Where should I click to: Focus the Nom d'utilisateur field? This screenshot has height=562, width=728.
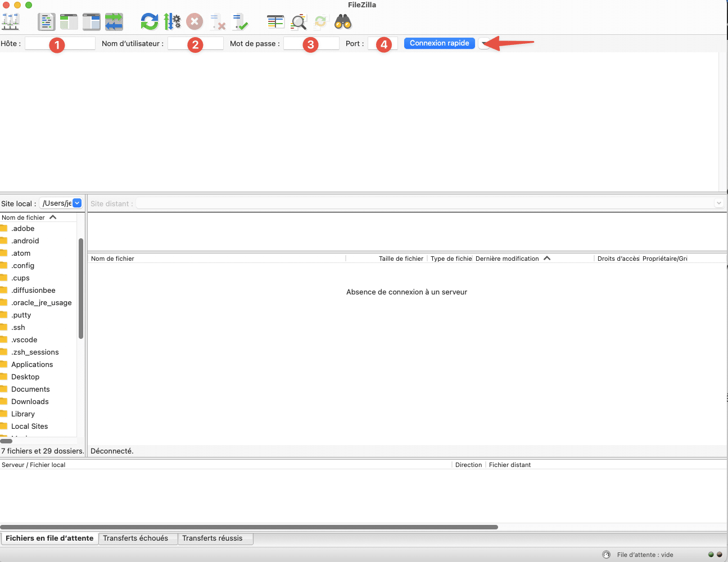pos(196,43)
